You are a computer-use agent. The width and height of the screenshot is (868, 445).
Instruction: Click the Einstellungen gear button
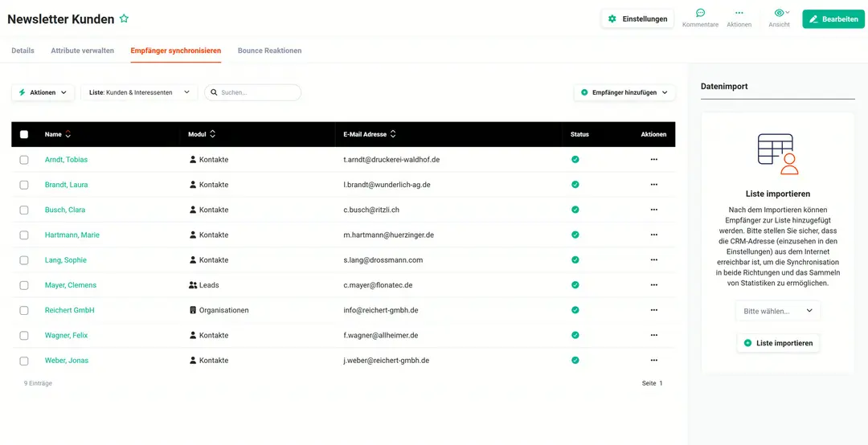(x=637, y=18)
